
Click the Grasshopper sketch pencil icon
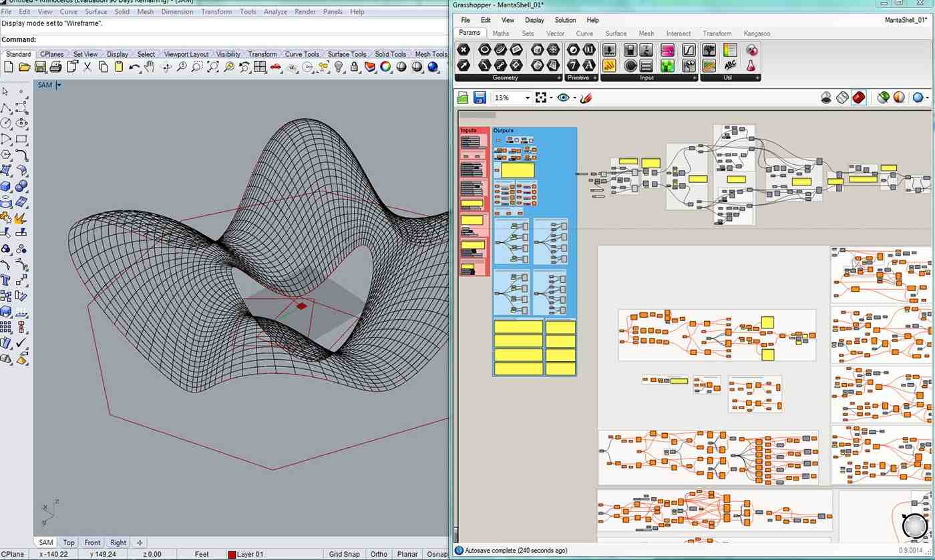pos(586,98)
